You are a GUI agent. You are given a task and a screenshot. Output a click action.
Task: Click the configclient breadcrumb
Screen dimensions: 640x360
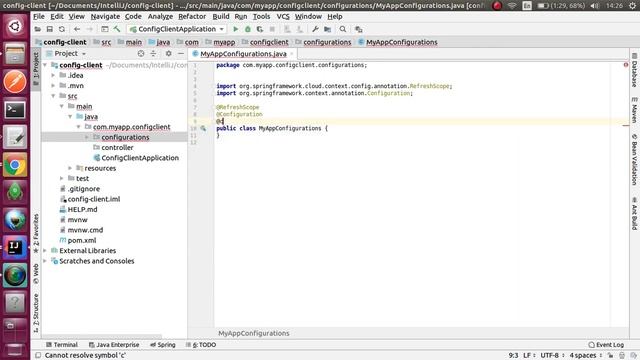coord(265,42)
